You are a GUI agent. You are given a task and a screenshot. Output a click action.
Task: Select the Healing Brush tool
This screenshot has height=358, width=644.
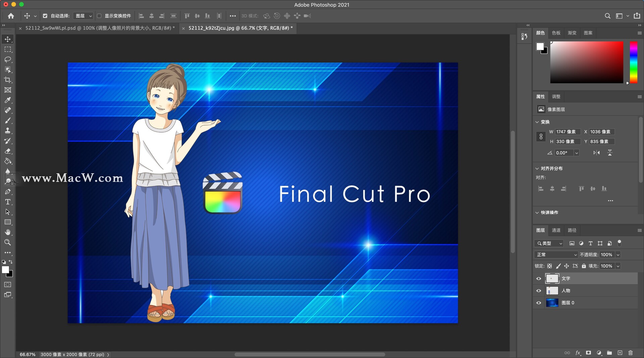coord(8,110)
